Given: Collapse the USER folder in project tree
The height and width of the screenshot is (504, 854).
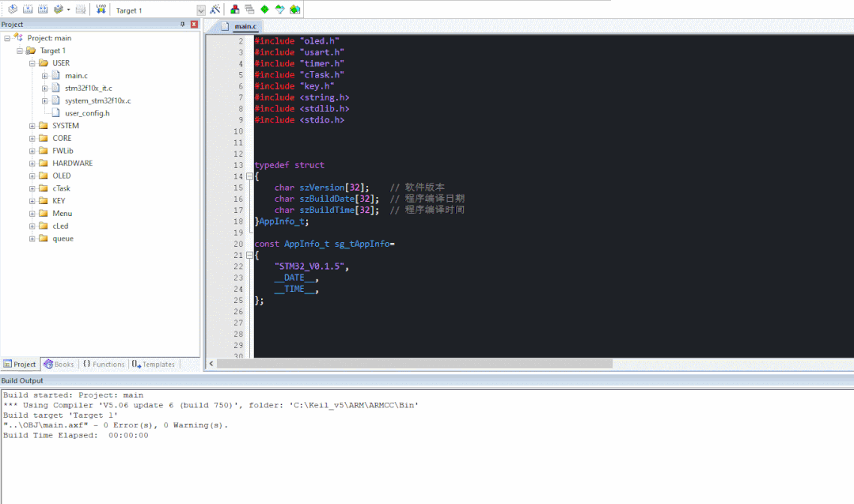Looking at the screenshot, I should [x=32, y=63].
